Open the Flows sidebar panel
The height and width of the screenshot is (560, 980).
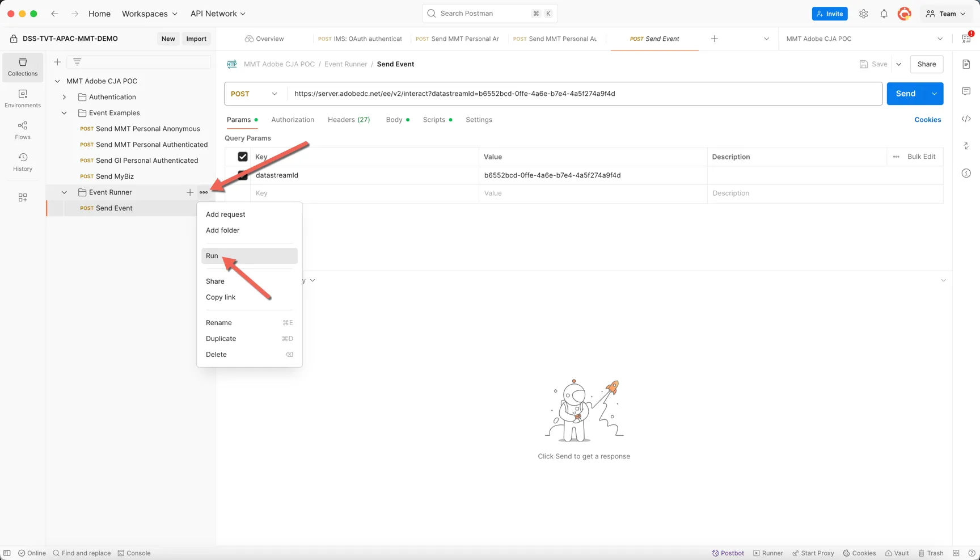23,130
